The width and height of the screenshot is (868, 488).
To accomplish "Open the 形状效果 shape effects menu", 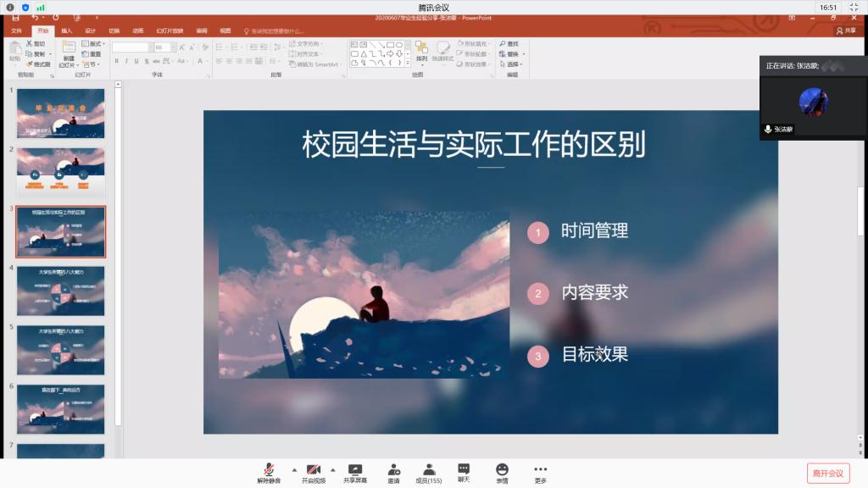I will pos(475,64).
